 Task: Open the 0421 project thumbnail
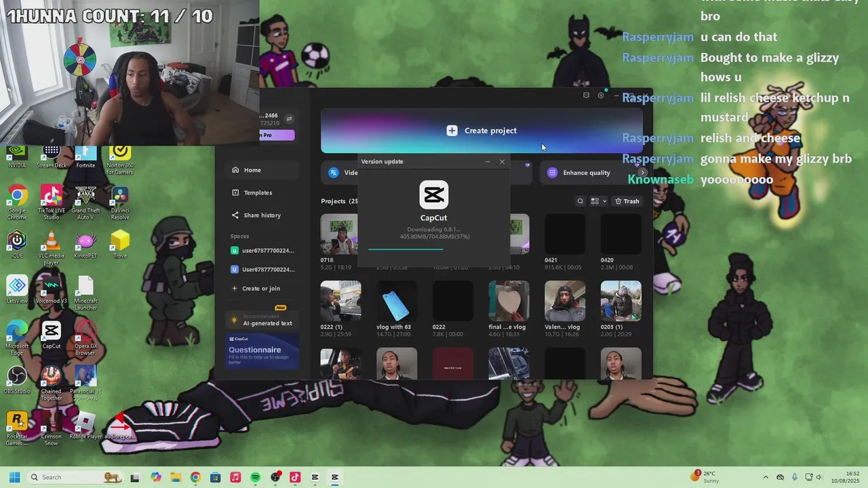point(565,235)
